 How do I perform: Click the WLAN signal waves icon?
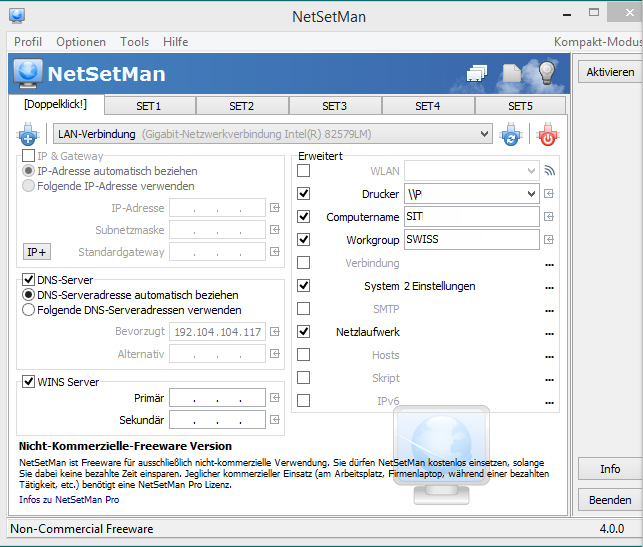(550, 171)
